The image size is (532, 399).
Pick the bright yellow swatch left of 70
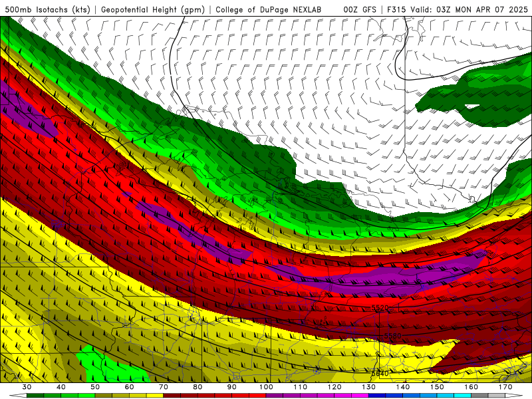tap(155, 396)
